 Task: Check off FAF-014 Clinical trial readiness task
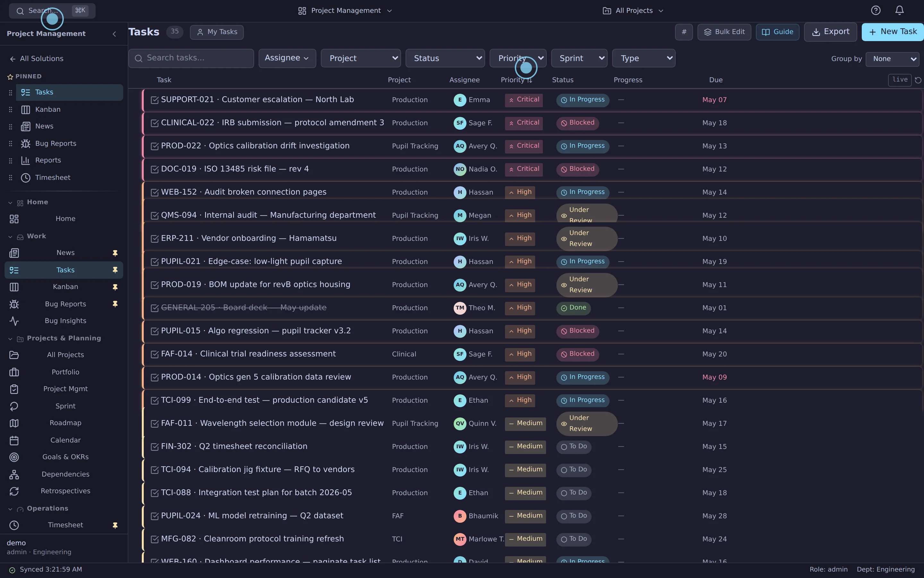pos(155,355)
